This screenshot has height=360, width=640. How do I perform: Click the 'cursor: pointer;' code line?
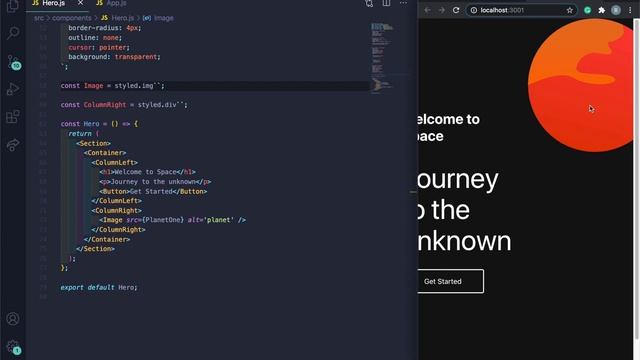tap(99, 47)
